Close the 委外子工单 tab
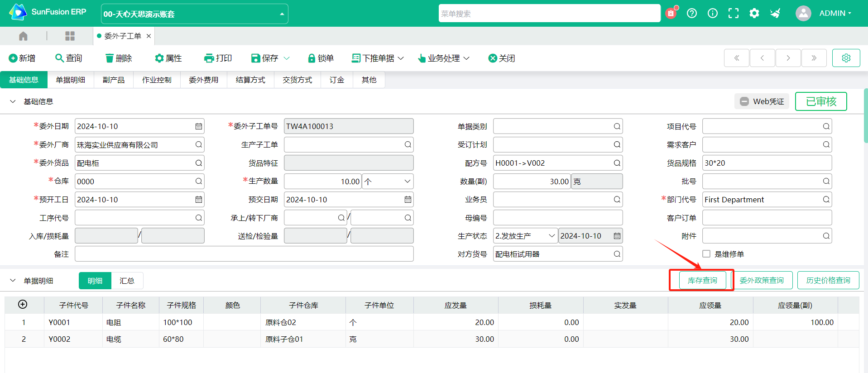 [149, 36]
